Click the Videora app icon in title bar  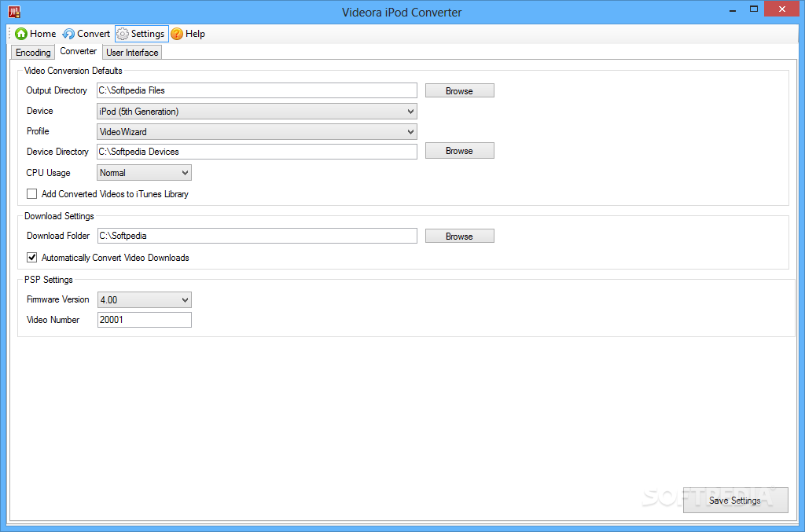(x=14, y=12)
